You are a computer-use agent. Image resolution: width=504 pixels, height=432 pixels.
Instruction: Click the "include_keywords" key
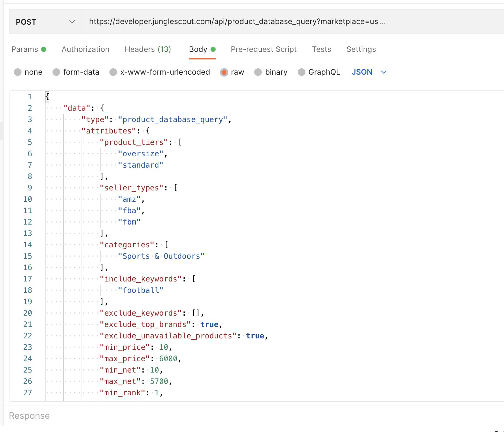point(141,279)
